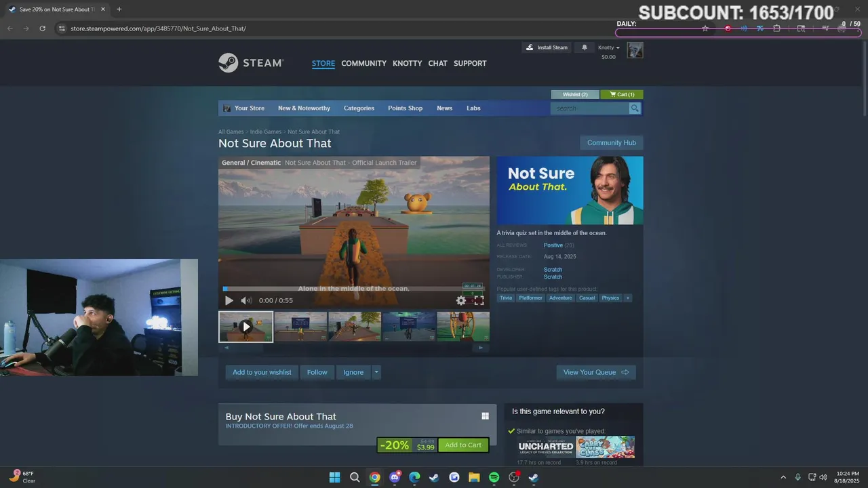Seek along the trailer progress bar
The height and width of the screenshot is (488, 868).
353,289
